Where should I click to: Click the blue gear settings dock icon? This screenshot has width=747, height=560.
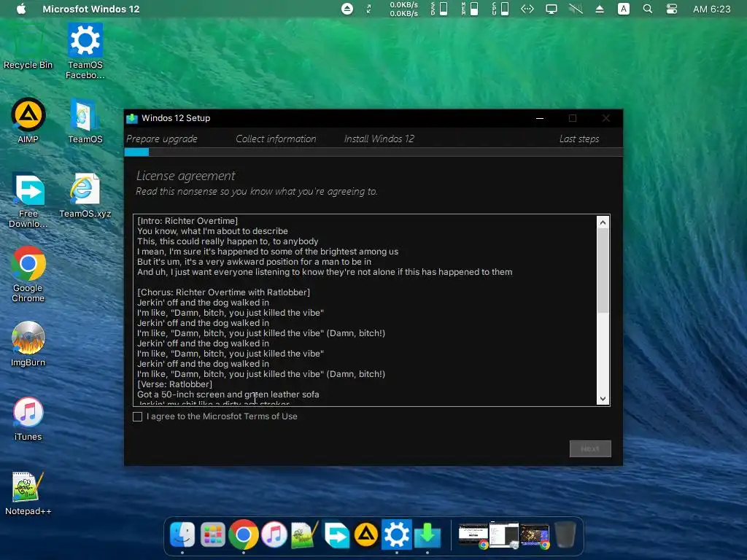click(397, 534)
